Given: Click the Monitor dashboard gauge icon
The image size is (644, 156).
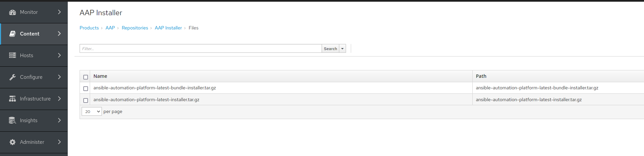Looking at the screenshot, I should (13, 12).
